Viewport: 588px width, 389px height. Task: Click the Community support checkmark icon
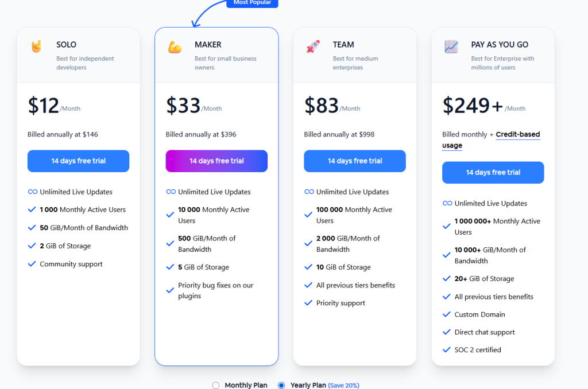tap(32, 264)
